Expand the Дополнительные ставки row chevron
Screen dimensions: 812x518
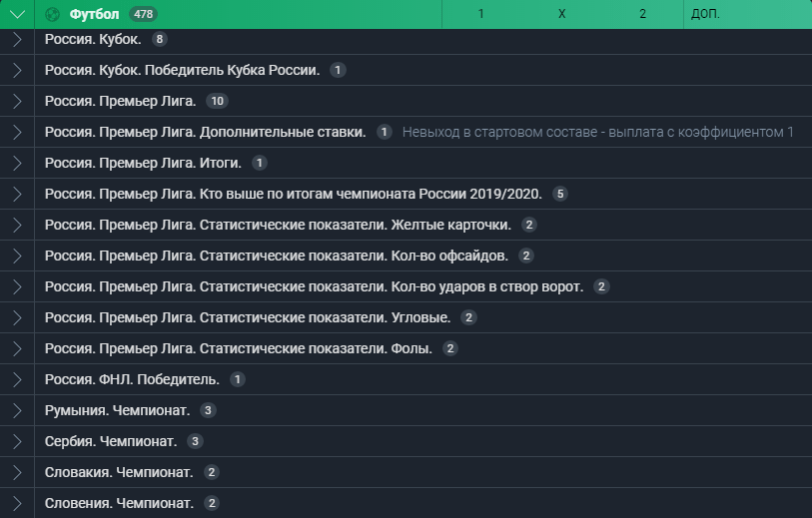17,132
